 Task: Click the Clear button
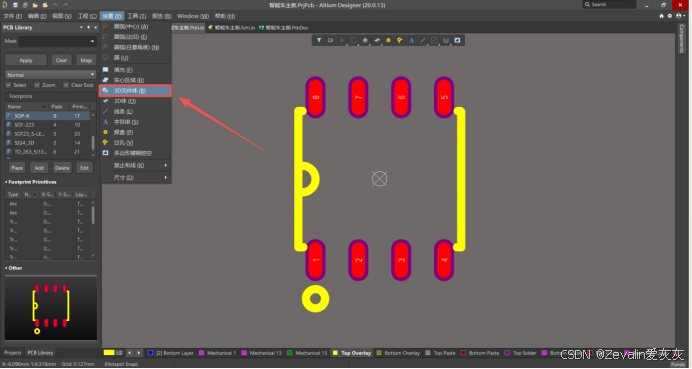[x=61, y=60]
